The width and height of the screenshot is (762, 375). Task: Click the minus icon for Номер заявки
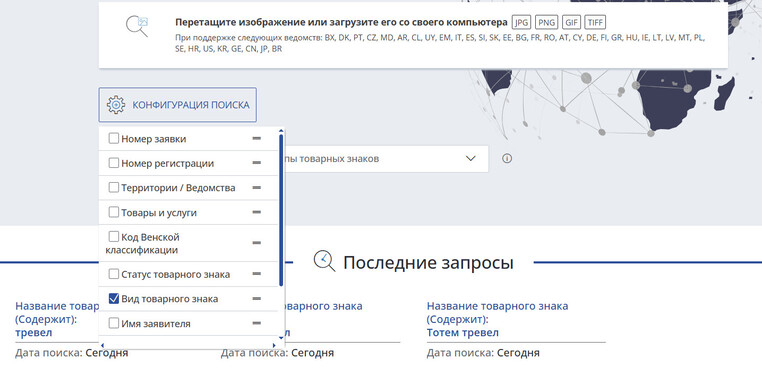(x=257, y=138)
